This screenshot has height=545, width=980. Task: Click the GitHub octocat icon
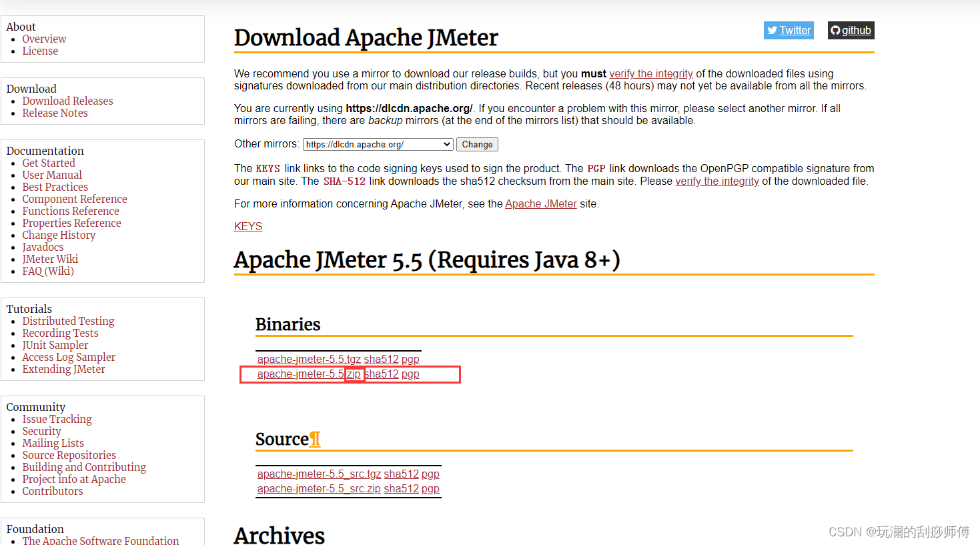[836, 30]
